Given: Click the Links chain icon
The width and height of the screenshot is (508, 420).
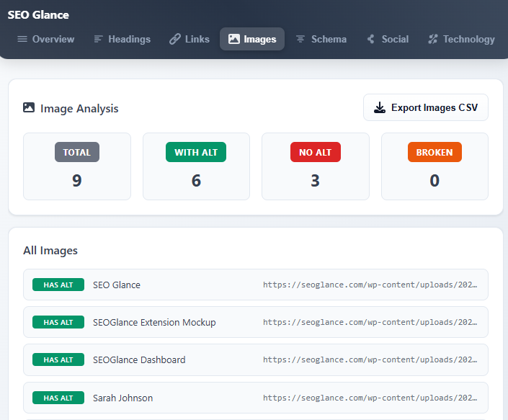Looking at the screenshot, I should (175, 39).
